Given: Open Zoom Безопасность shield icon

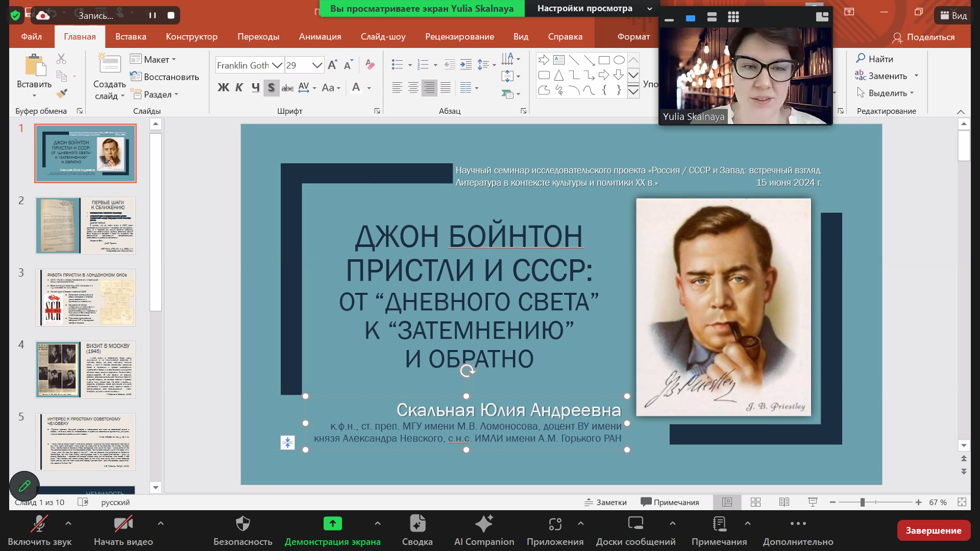Looking at the screenshot, I should click(x=243, y=523).
